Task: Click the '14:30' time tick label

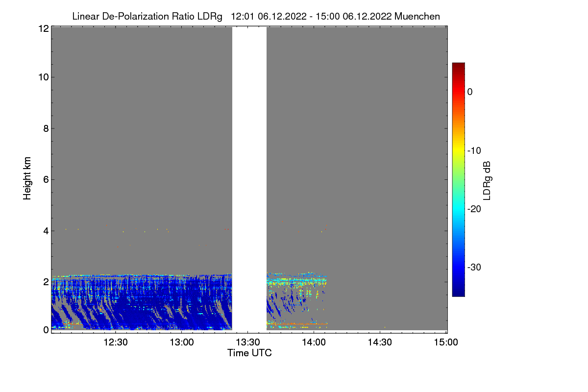Action: (x=380, y=343)
